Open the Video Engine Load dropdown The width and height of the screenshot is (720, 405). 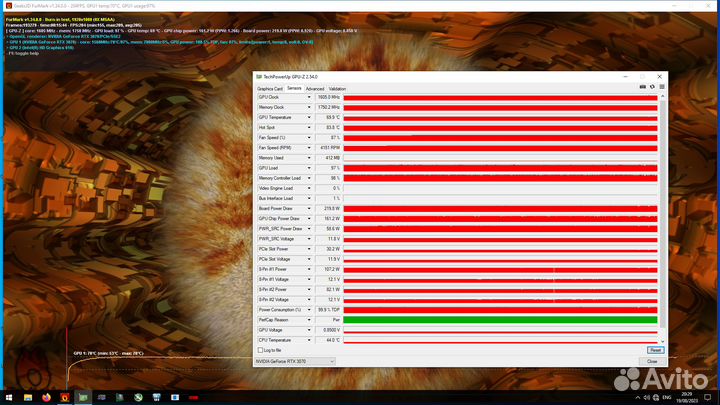pyautogui.click(x=309, y=188)
